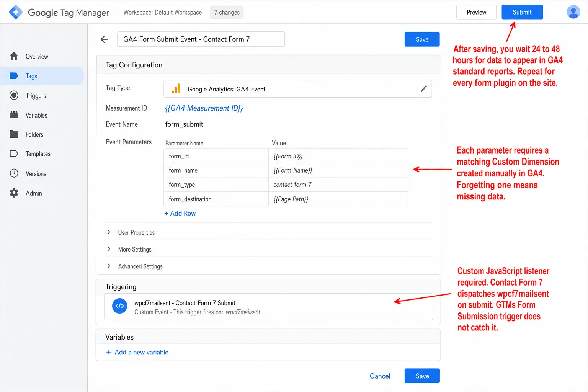The height and width of the screenshot is (392, 588).
Task: Click the GA4 analytics bar chart icon
Action: (x=176, y=89)
